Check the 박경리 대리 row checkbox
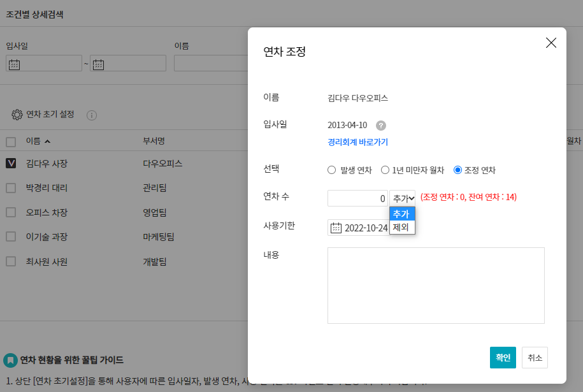 coord(11,188)
